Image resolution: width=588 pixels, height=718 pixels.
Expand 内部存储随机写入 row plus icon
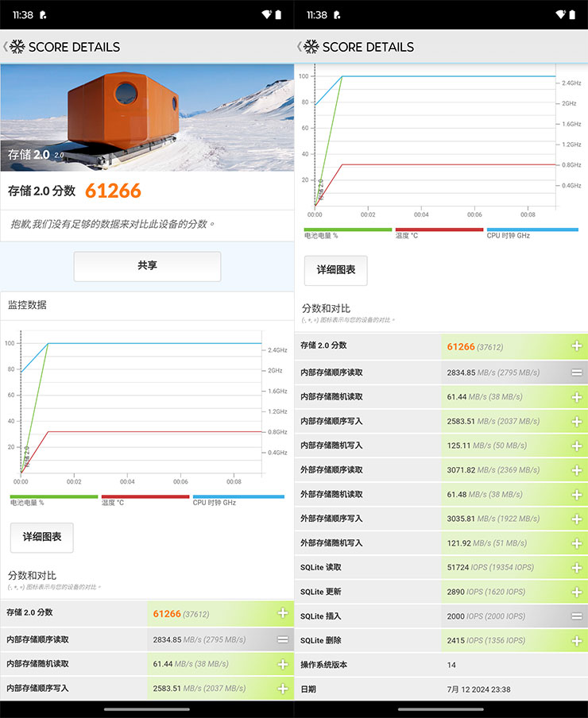[577, 446]
